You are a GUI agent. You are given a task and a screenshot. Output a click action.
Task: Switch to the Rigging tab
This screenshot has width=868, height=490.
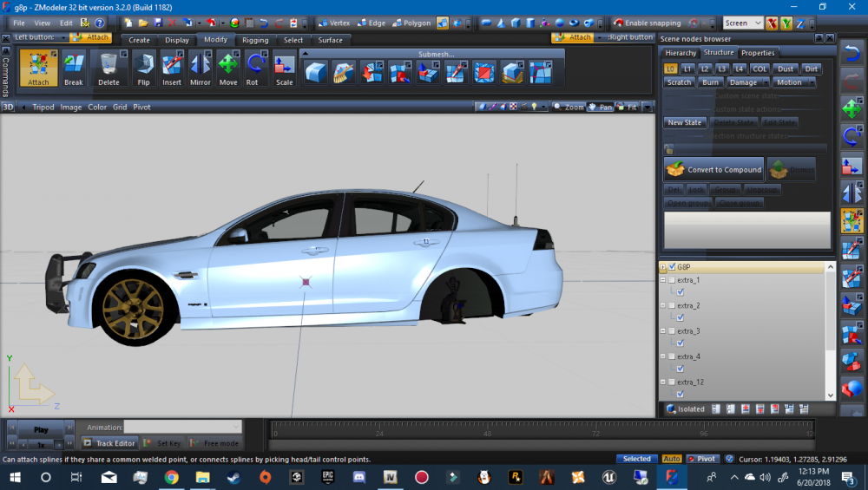tap(255, 40)
